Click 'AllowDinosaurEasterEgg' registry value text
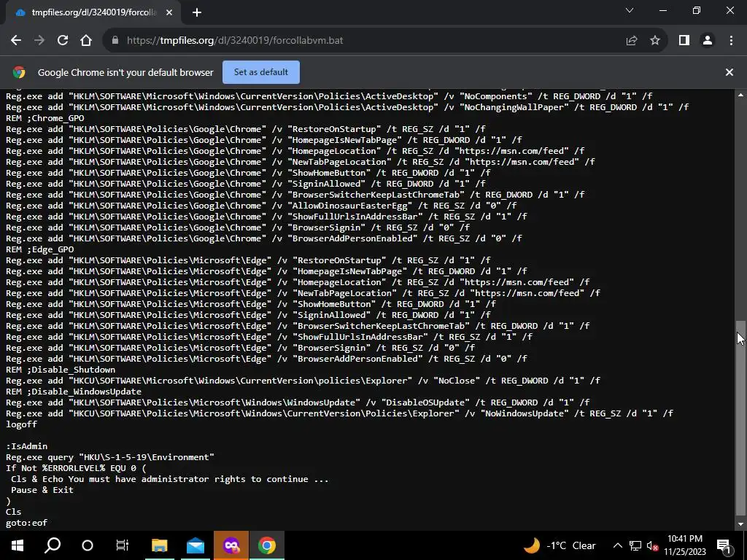This screenshot has width=747, height=560. tap(351, 206)
